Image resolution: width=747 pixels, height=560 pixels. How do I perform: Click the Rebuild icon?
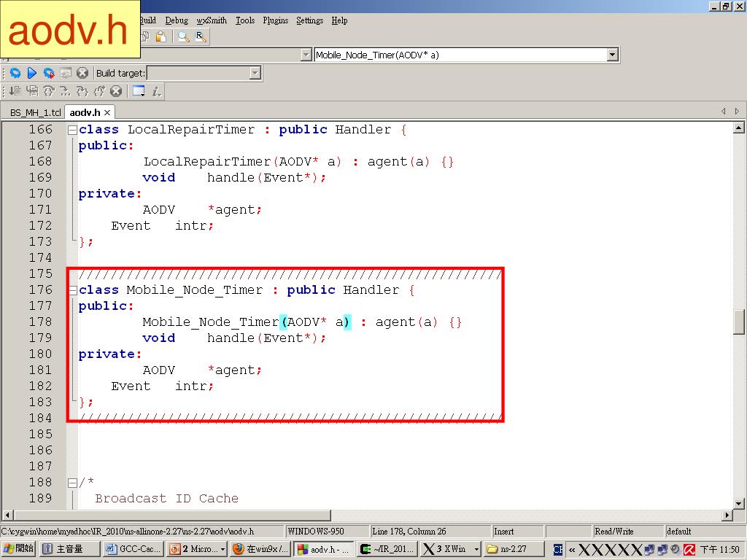click(x=65, y=73)
